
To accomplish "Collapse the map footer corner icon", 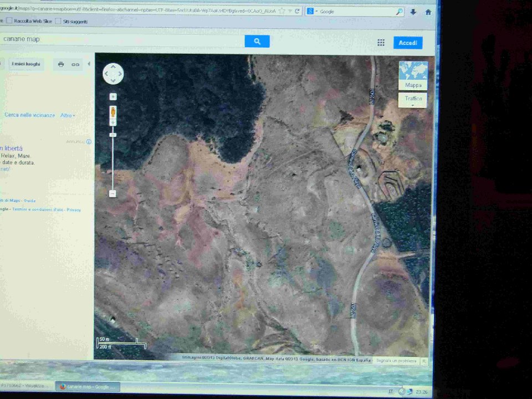I will point(424,361).
